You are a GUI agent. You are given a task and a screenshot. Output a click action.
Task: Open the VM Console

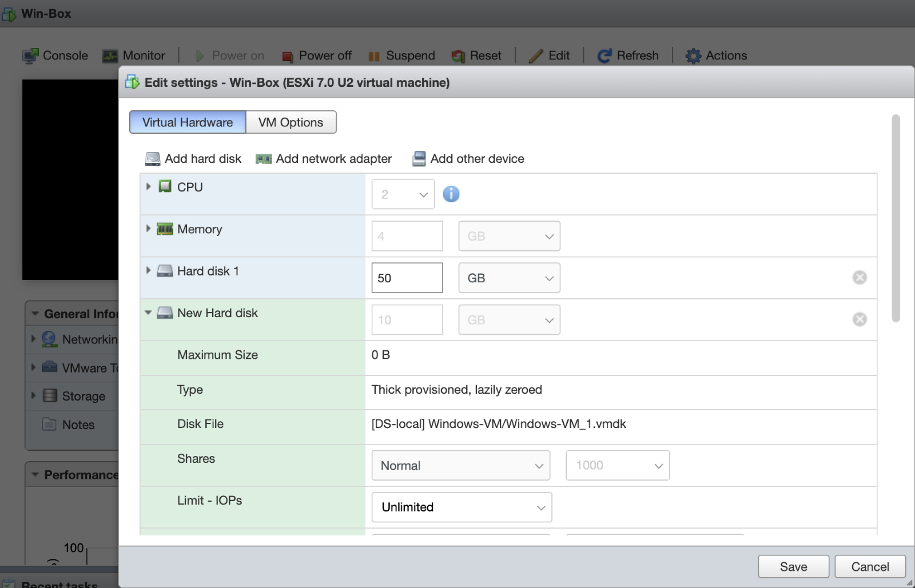pyautogui.click(x=55, y=55)
